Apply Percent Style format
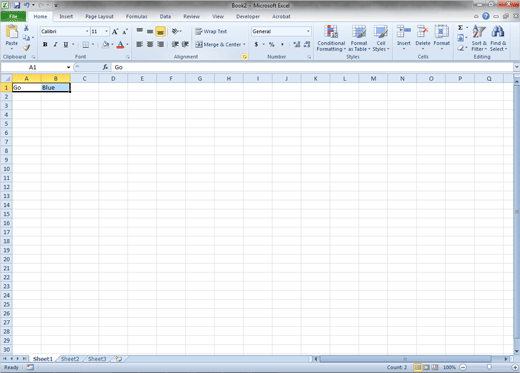 272,44
